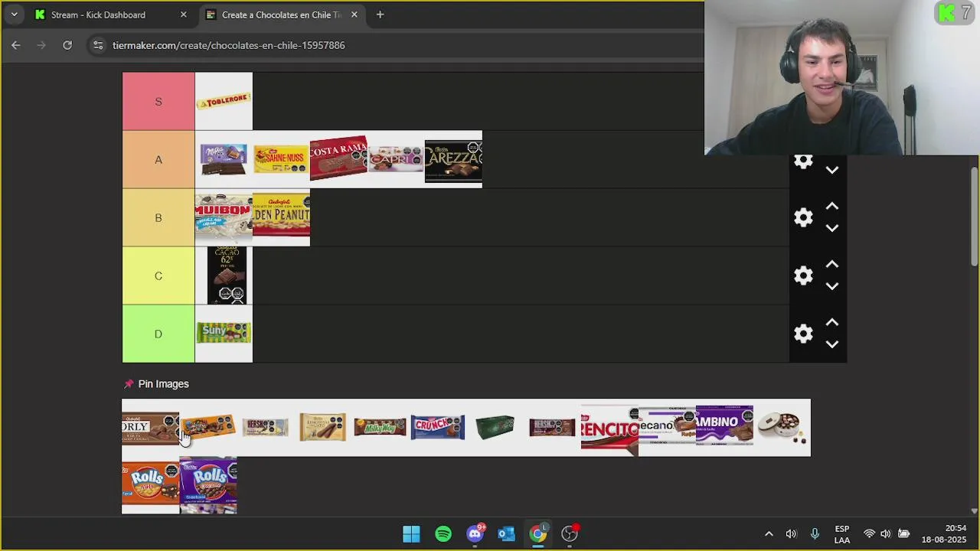Open Discord from the taskbar

[475, 534]
